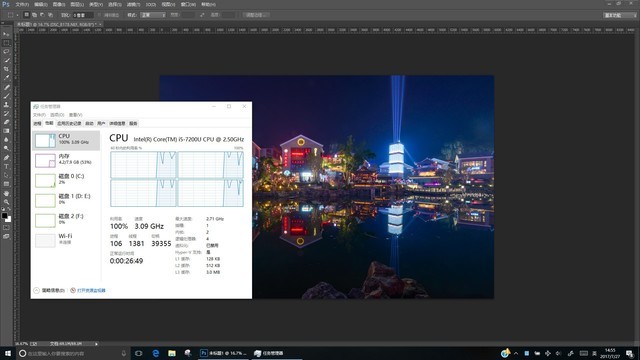The width and height of the screenshot is (640, 360).
Task: Close the open document tab
Action: click(x=100, y=24)
